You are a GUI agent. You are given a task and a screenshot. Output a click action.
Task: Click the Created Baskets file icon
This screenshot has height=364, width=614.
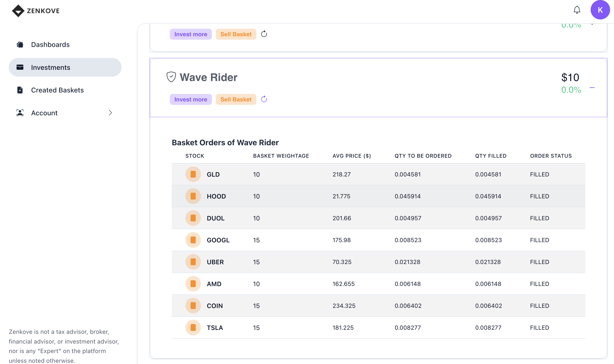click(20, 90)
